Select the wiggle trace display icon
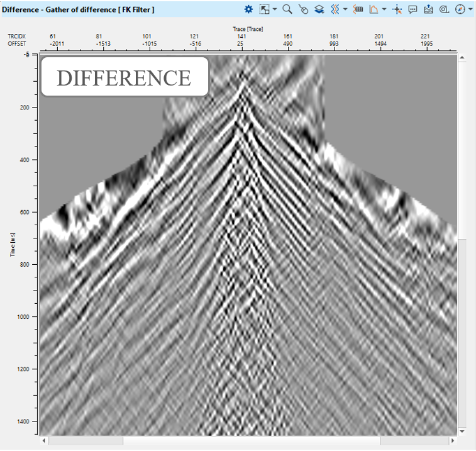Image resolution: width=476 pixels, height=451 pixels. pyautogui.click(x=335, y=9)
